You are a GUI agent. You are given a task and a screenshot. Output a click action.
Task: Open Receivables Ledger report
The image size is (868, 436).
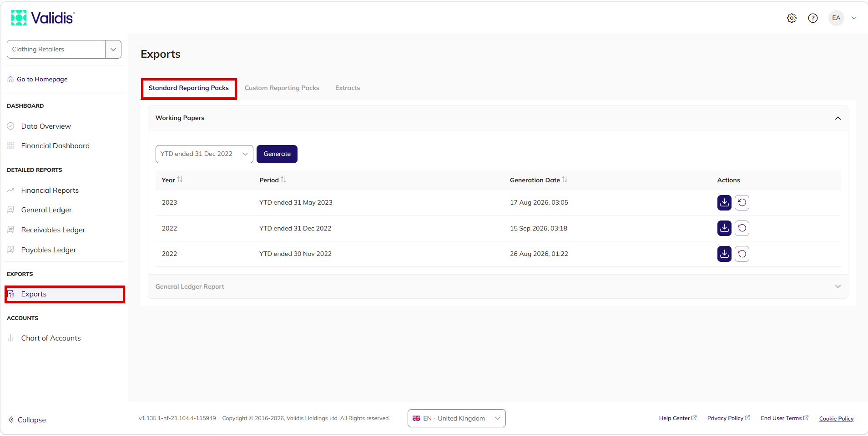click(x=53, y=230)
